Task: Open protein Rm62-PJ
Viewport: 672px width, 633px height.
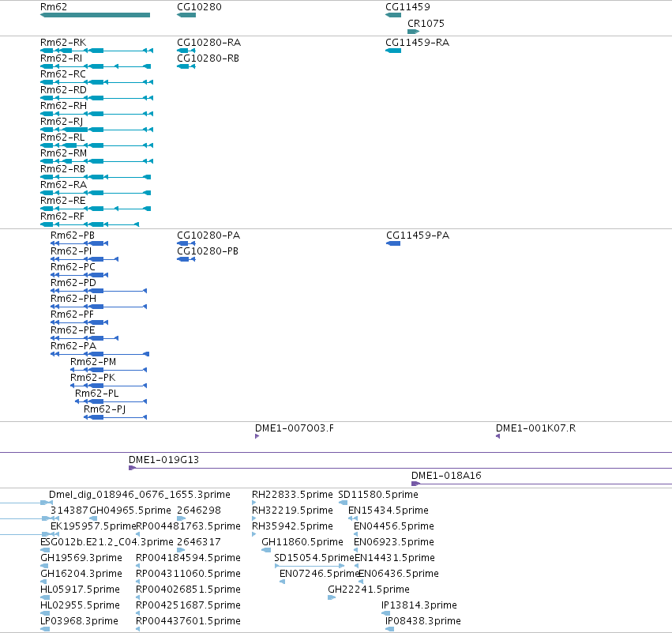Action: 104,409
